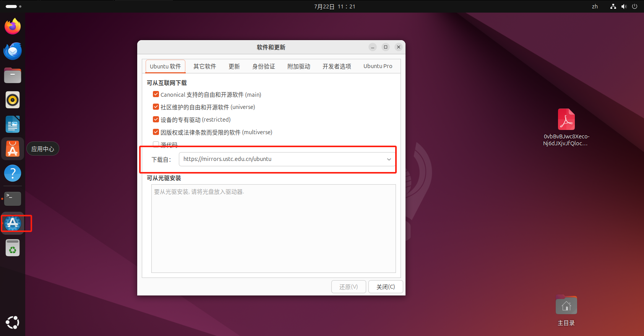Switch to the 身份验证 tab
The width and height of the screenshot is (644, 336).
[264, 66]
